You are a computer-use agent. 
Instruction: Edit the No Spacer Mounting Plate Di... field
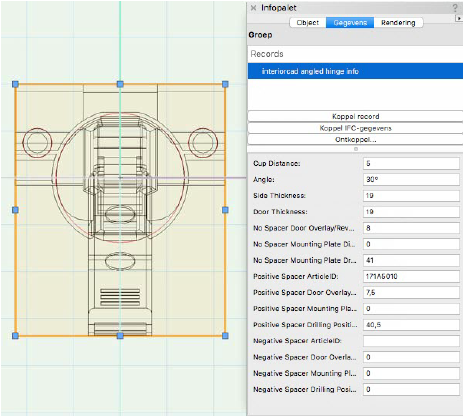click(x=411, y=244)
